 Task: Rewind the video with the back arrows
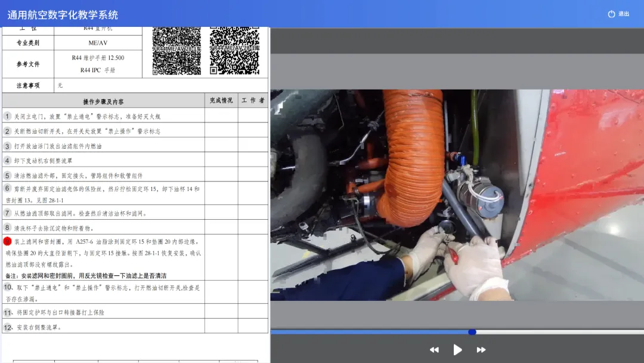(x=434, y=350)
